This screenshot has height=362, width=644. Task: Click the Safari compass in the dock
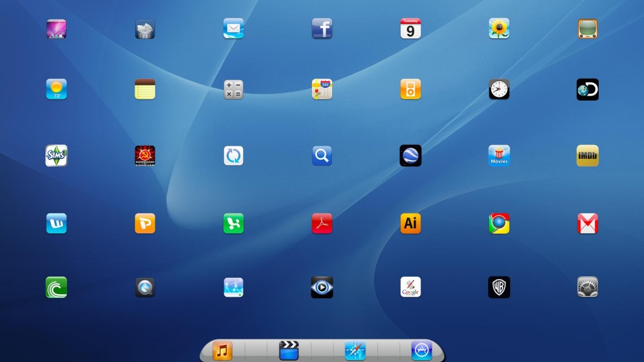coord(355,351)
